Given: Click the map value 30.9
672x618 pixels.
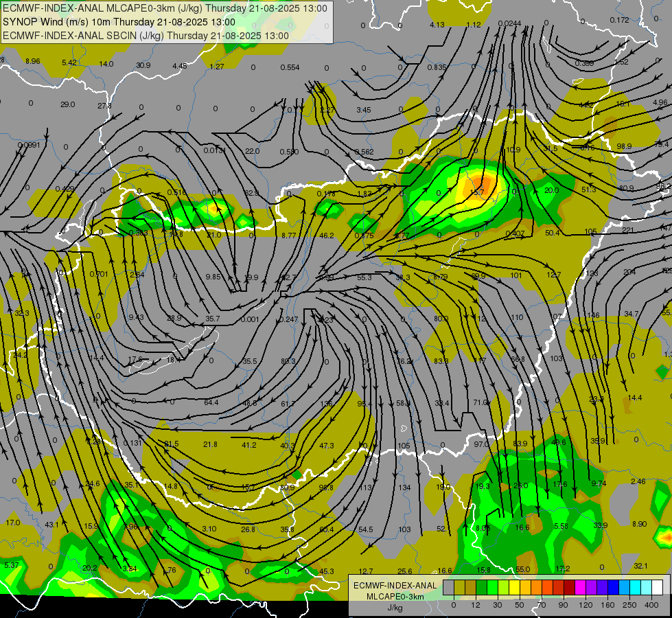Looking at the screenshot, I should 143,65.
